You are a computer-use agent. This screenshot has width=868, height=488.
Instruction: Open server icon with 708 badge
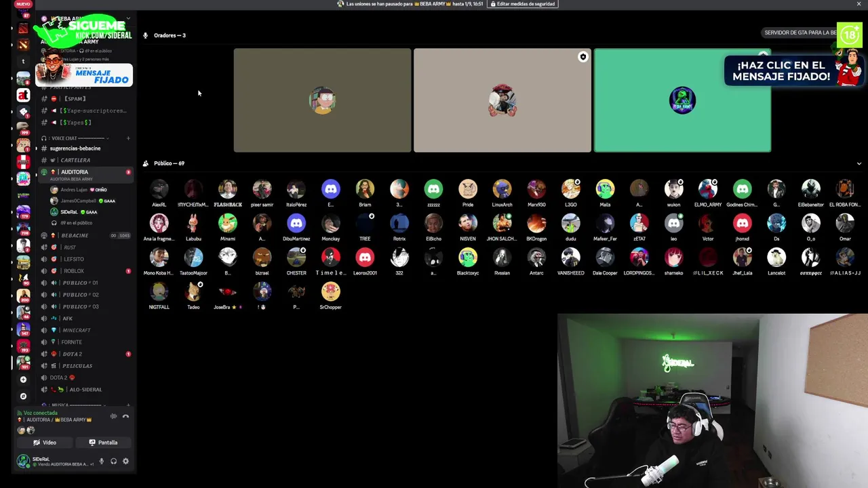(23, 229)
